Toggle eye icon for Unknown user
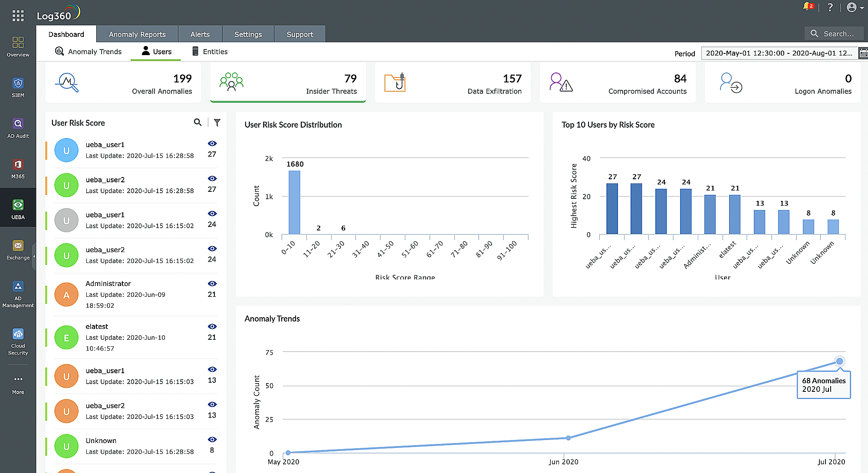Screen dimensions: 868x473 [x=212, y=440]
